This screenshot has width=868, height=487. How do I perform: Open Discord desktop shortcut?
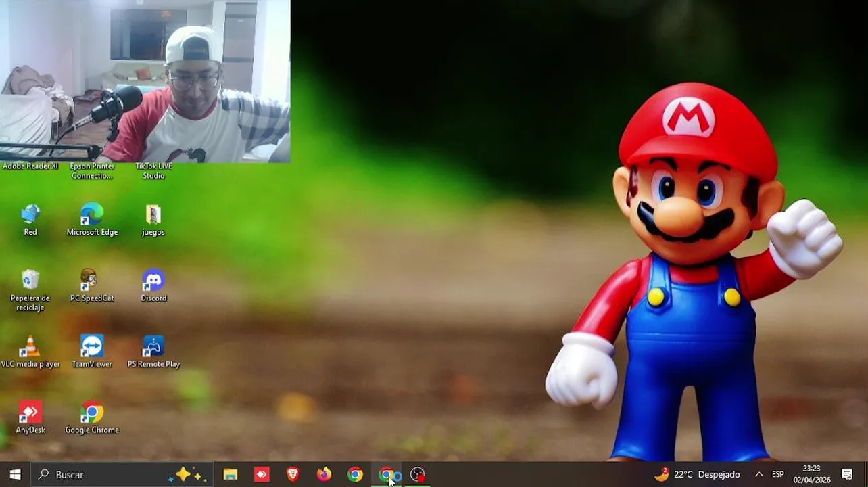point(153,286)
